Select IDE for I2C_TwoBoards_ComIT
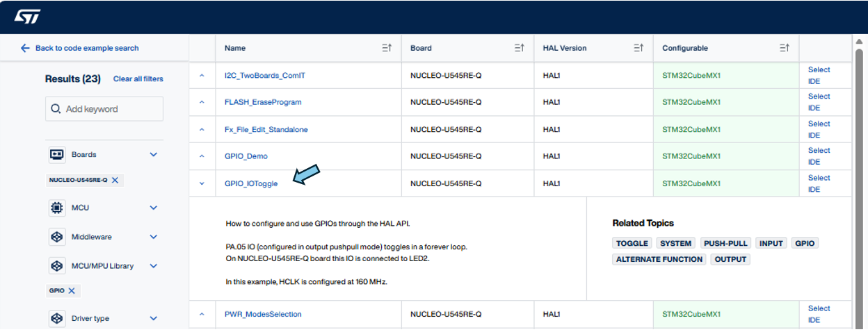This screenshot has width=868, height=332. pyautogui.click(x=818, y=75)
